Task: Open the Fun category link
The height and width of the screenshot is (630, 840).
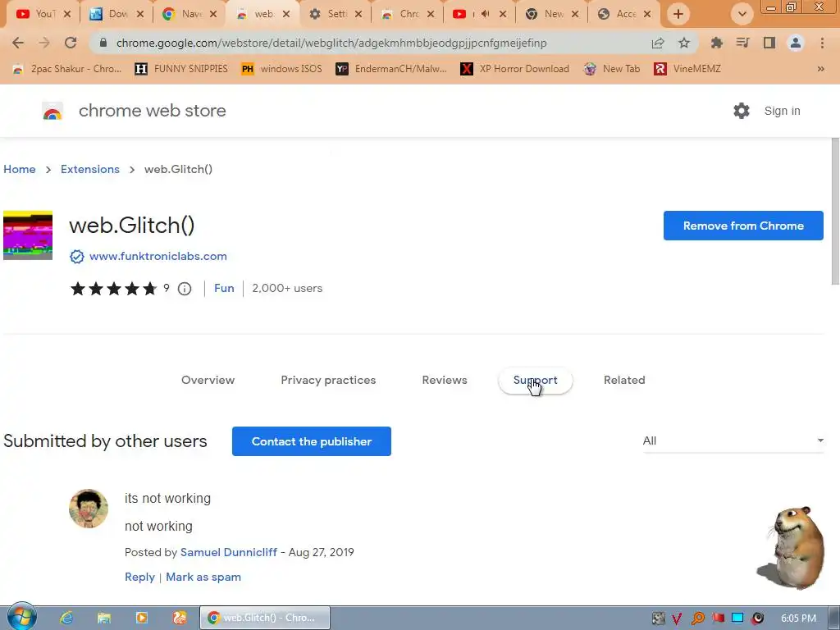Action: tap(224, 288)
